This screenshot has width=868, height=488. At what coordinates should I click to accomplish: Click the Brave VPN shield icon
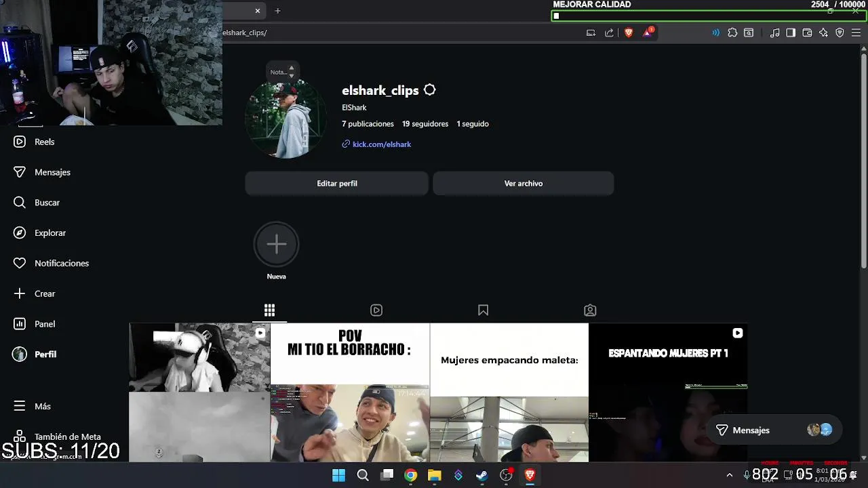[840, 33]
